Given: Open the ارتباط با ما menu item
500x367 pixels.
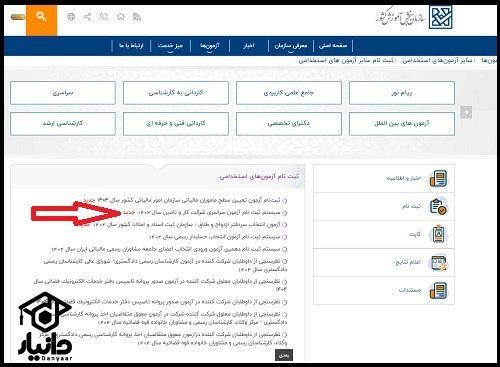Looking at the screenshot, I should click(x=131, y=46).
